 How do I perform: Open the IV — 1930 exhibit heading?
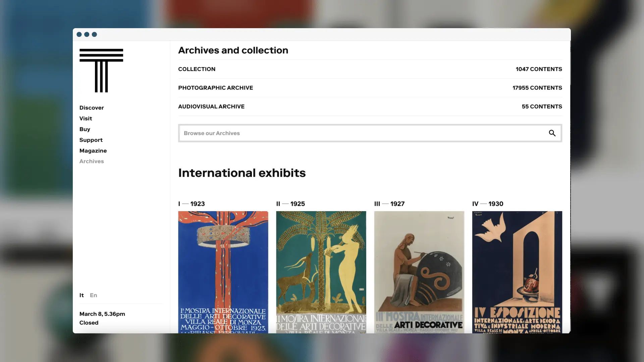488,204
